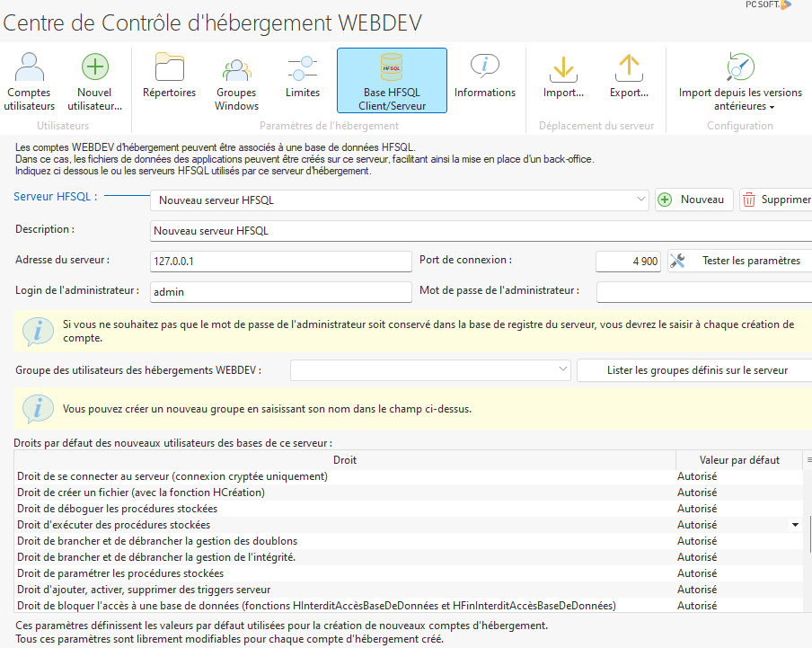The height and width of the screenshot is (648, 812).
Task: Click the Description text field
Action: [x=481, y=231]
